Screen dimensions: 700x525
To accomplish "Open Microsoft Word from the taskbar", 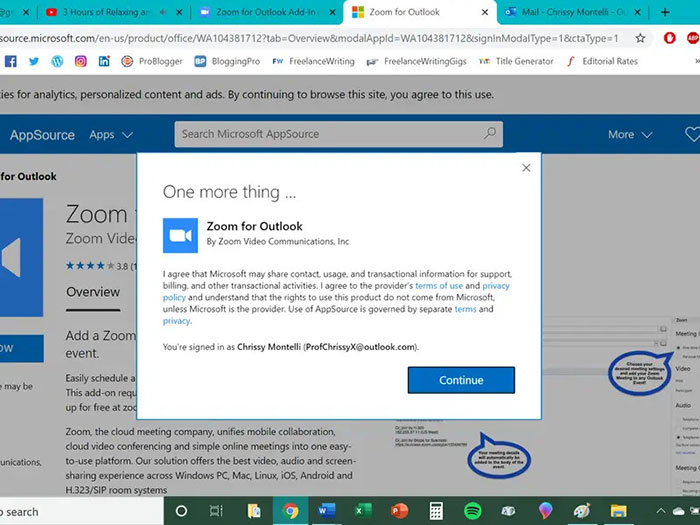I will [x=327, y=511].
